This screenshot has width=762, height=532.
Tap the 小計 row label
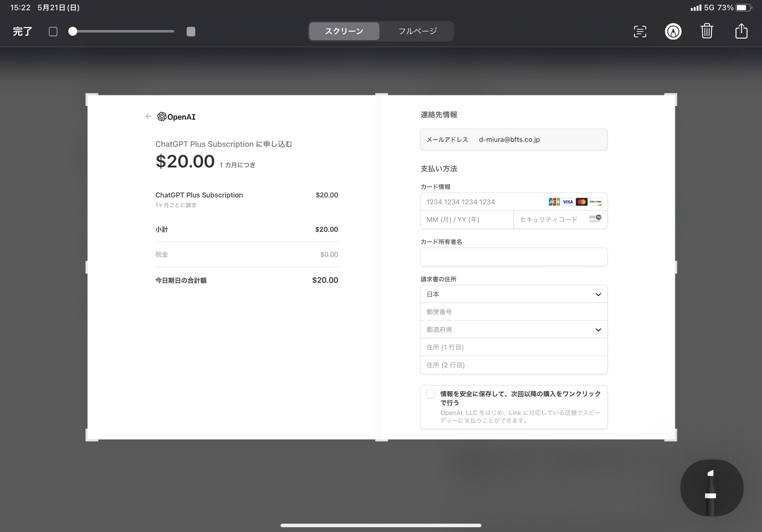pyautogui.click(x=162, y=230)
